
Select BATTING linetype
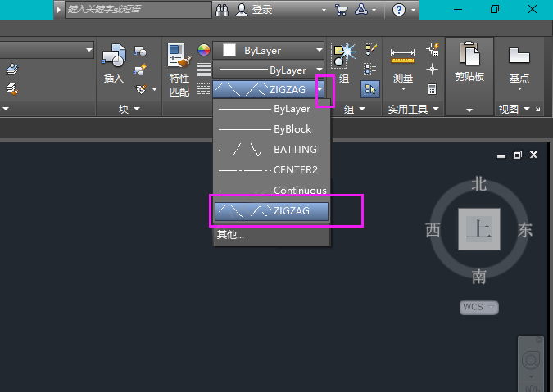pos(271,150)
